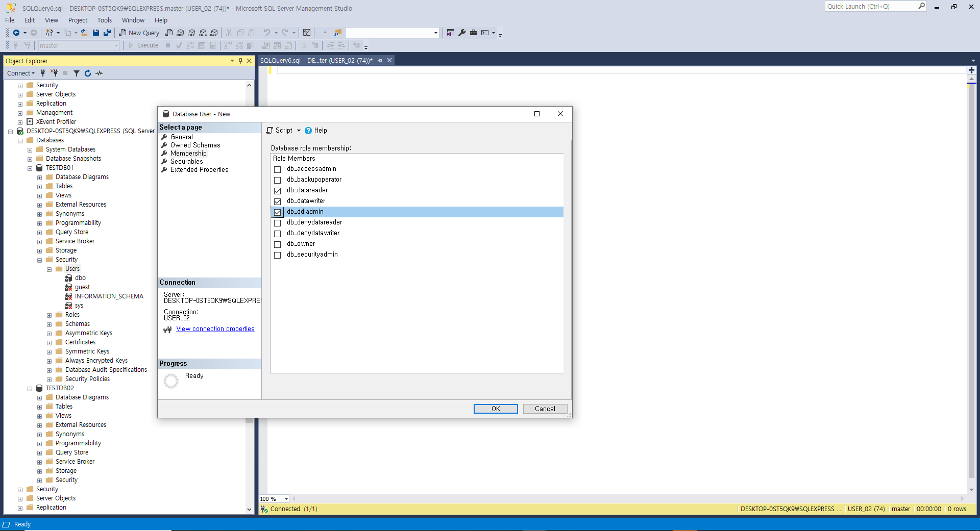Open the Script dropdown arrow
Screen dimensions: 980x531
pyautogui.click(x=299, y=131)
